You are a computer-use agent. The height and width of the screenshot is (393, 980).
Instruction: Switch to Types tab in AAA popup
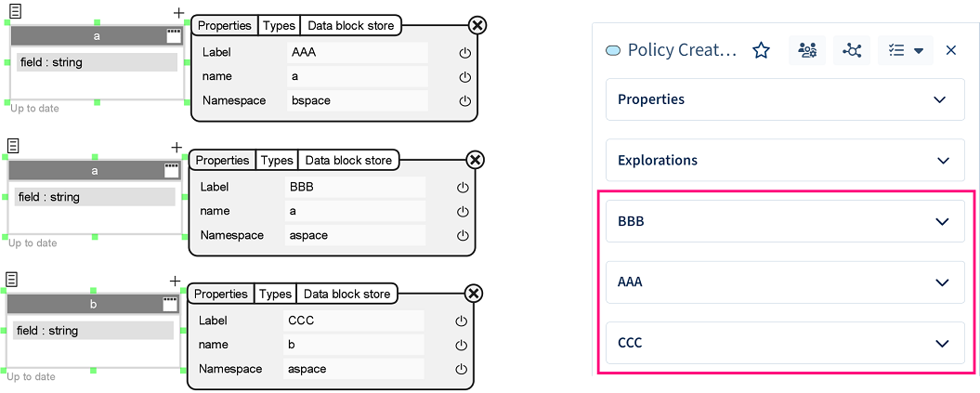279,26
